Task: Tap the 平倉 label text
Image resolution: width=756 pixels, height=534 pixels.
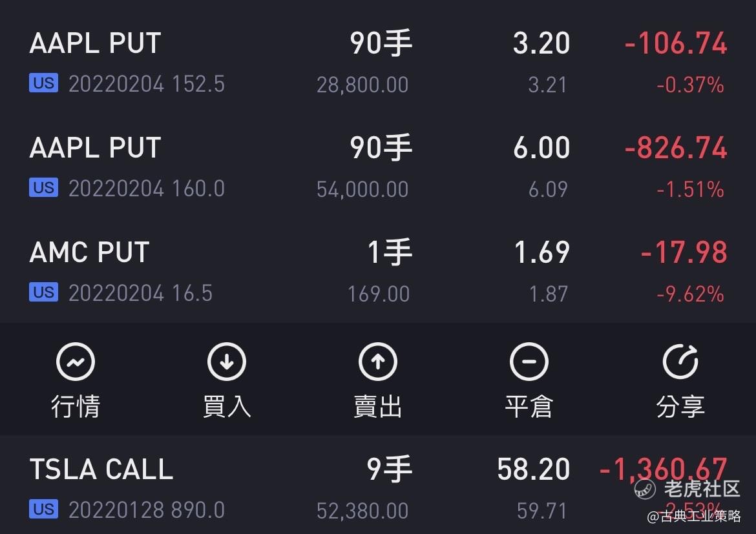Action: tap(529, 406)
